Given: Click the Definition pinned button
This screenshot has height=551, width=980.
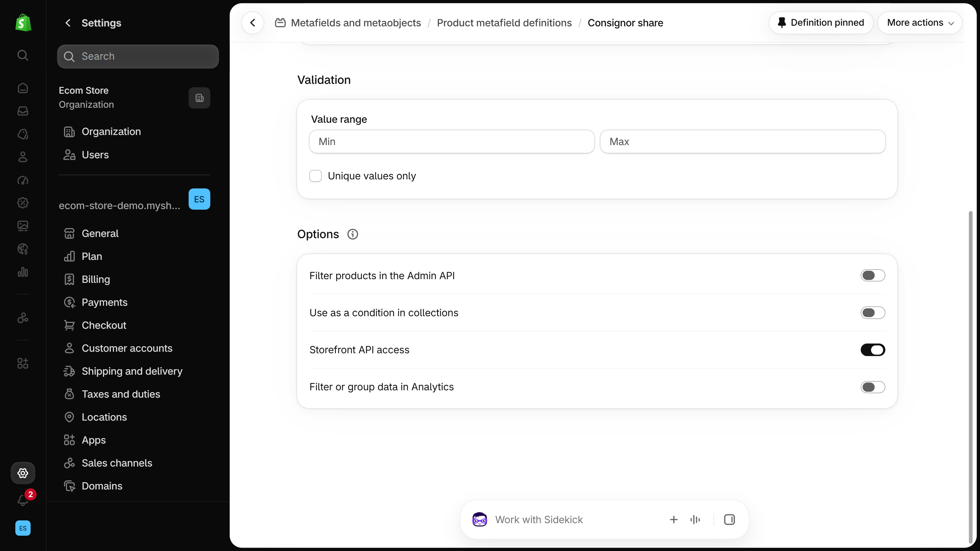Looking at the screenshot, I should tap(821, 23).
